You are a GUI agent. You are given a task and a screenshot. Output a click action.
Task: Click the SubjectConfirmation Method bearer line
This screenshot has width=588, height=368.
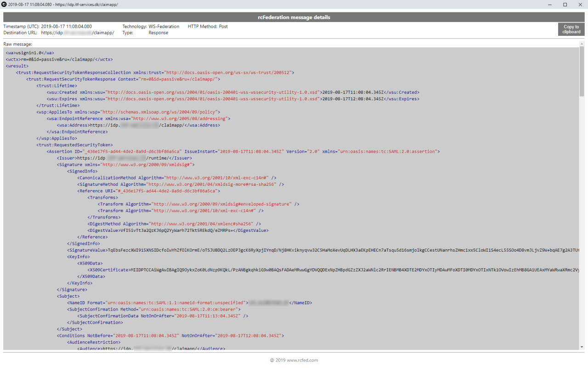pos(154,309)
